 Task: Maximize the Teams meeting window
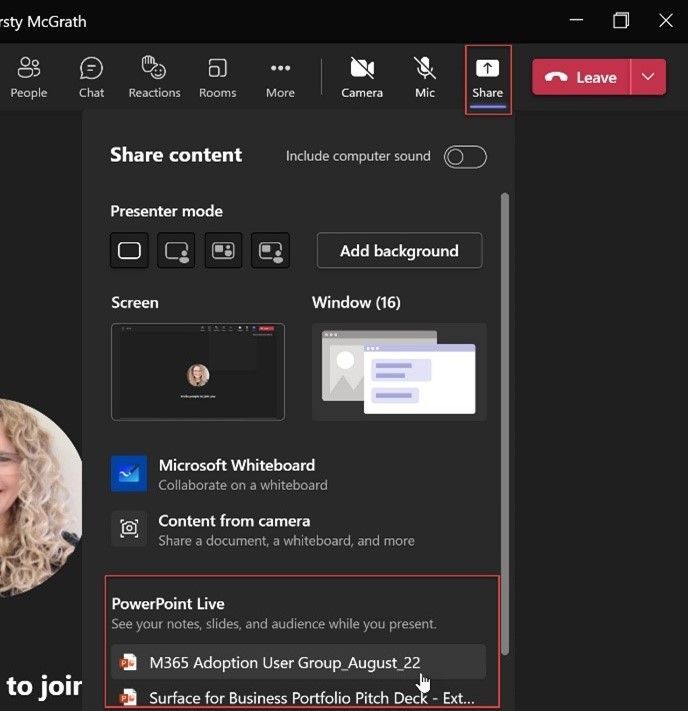tap(621, 20)
